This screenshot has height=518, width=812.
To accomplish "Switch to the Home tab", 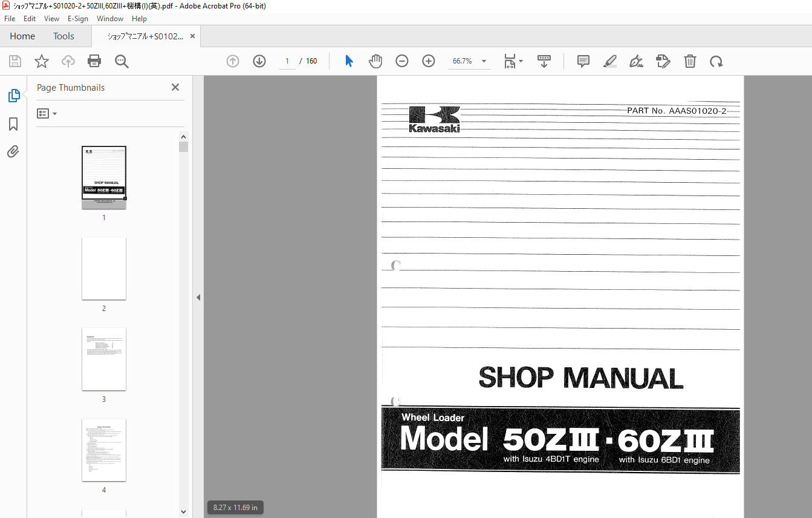I will pos(22,36).
